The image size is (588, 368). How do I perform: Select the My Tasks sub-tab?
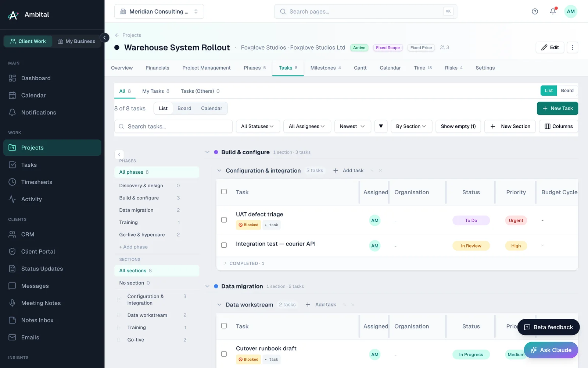pyautogui.click(x=156, y=91)
